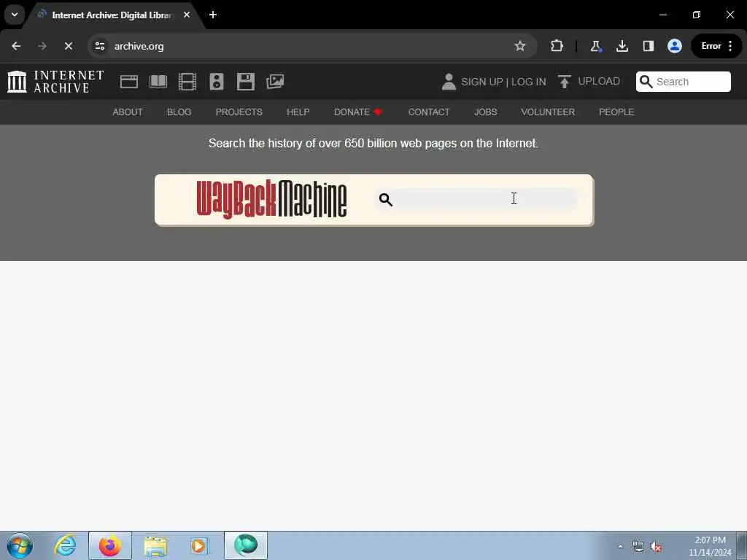Launch Internet Explorer from the taskbar
Viewport: 747px width, 560px height.
pyautogui.click(x=65, y=545)
